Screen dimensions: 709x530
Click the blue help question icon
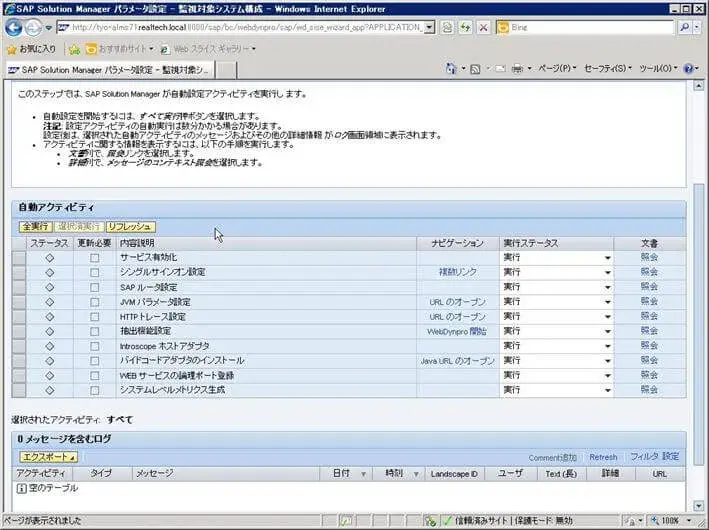coord(688,69)
